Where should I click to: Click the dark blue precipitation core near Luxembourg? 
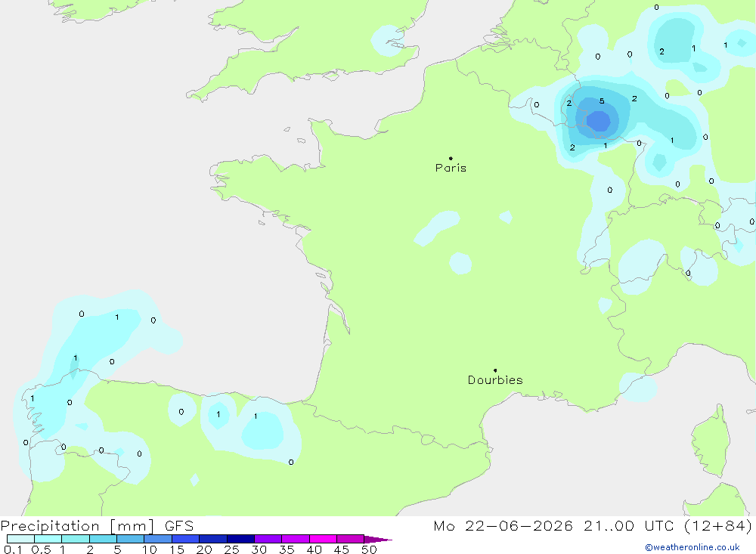[x=599, y=121]
